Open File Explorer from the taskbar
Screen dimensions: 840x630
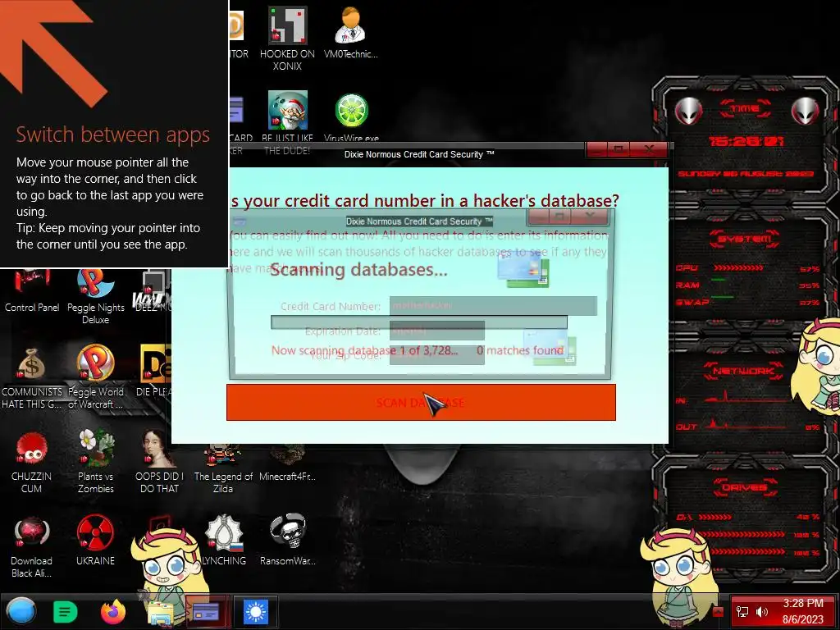coord(160,613)
